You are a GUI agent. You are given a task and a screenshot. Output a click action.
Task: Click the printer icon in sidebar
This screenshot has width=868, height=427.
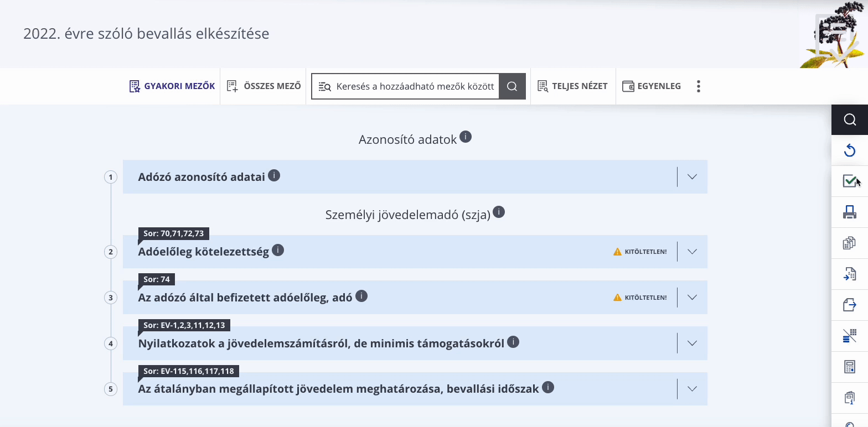pos(850,212)
